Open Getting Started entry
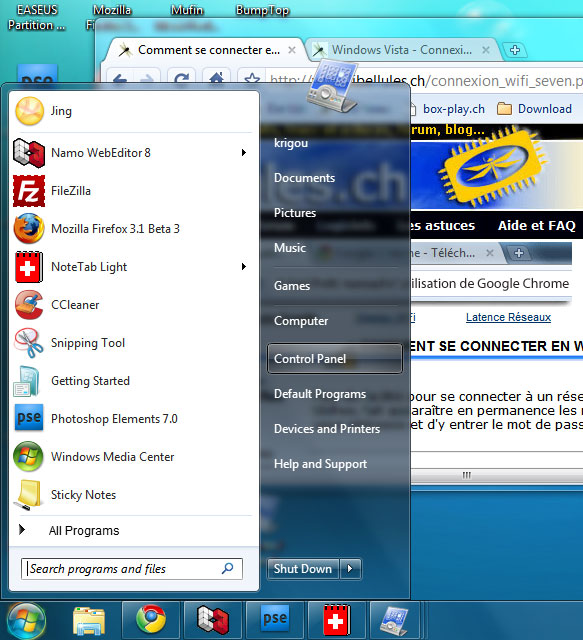Viewport: 583px width, 640px height. (x=134, y=380)
